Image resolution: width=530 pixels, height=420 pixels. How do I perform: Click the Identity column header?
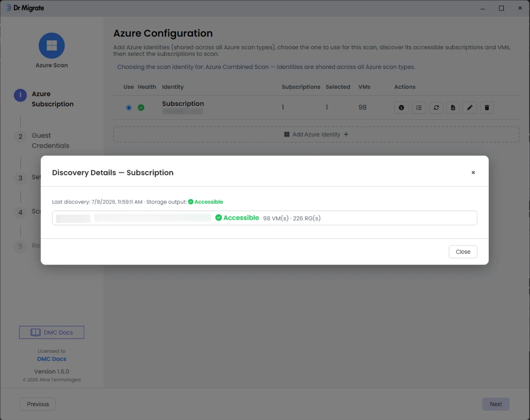click(173, 87)
